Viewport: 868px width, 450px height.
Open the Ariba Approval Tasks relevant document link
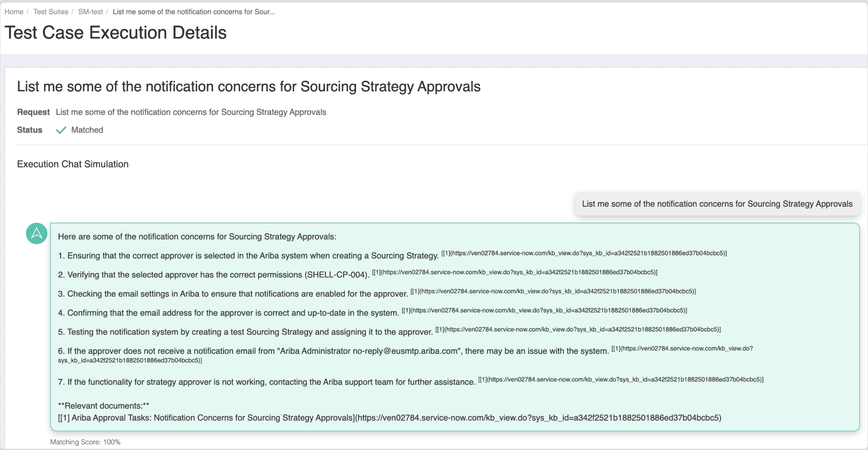(x=389, y=418)
